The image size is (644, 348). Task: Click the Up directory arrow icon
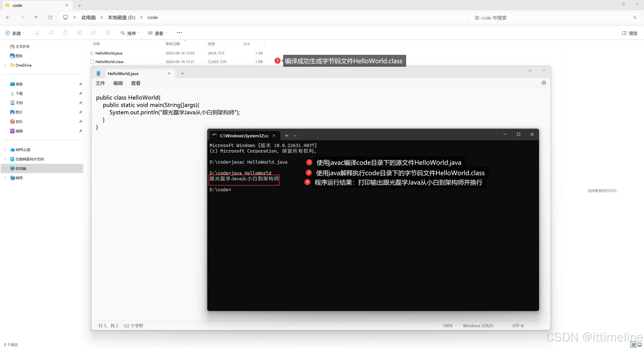36,17
